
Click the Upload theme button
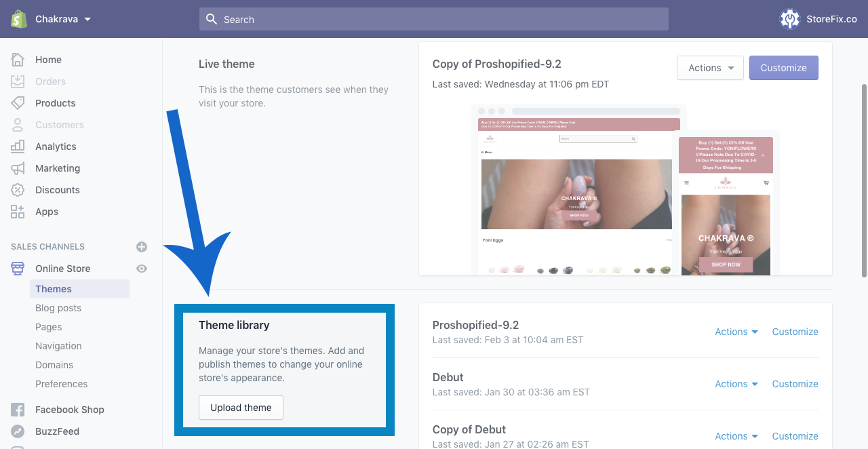point(241,408)
